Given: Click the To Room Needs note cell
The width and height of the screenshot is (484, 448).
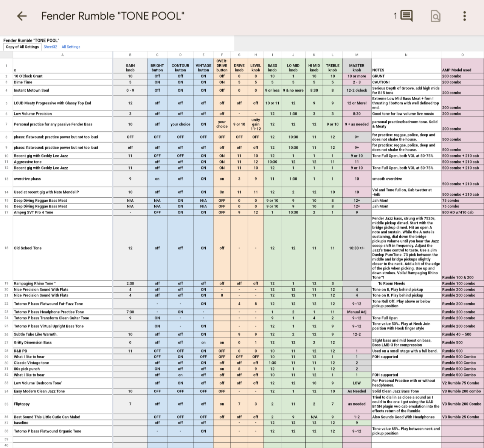Looking at the screenshot, I should click(406, 283).
